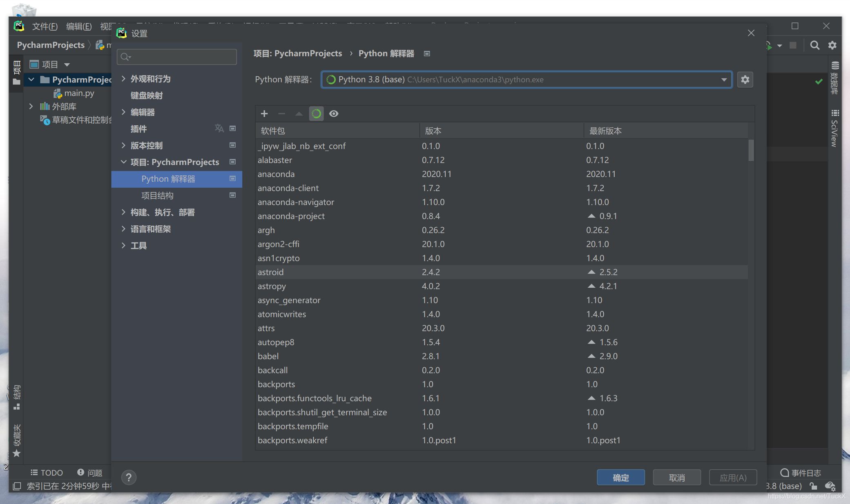
Task: Select the anaconda-project package row
Action: (x=502, y=216)
